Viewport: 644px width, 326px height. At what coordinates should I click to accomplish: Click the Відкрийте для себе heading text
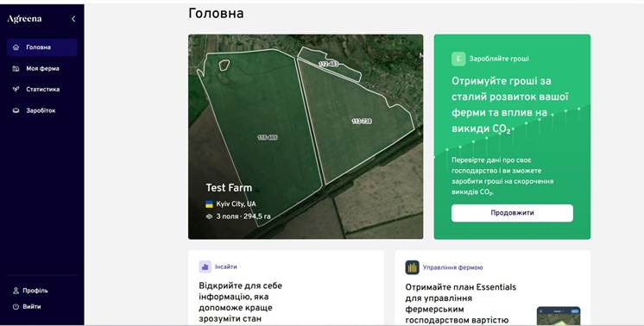click(240, 302)
